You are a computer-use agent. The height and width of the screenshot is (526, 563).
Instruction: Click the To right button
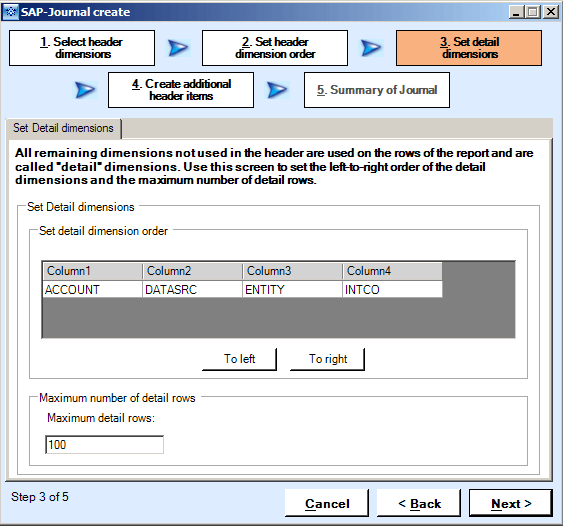coord(327,359)
